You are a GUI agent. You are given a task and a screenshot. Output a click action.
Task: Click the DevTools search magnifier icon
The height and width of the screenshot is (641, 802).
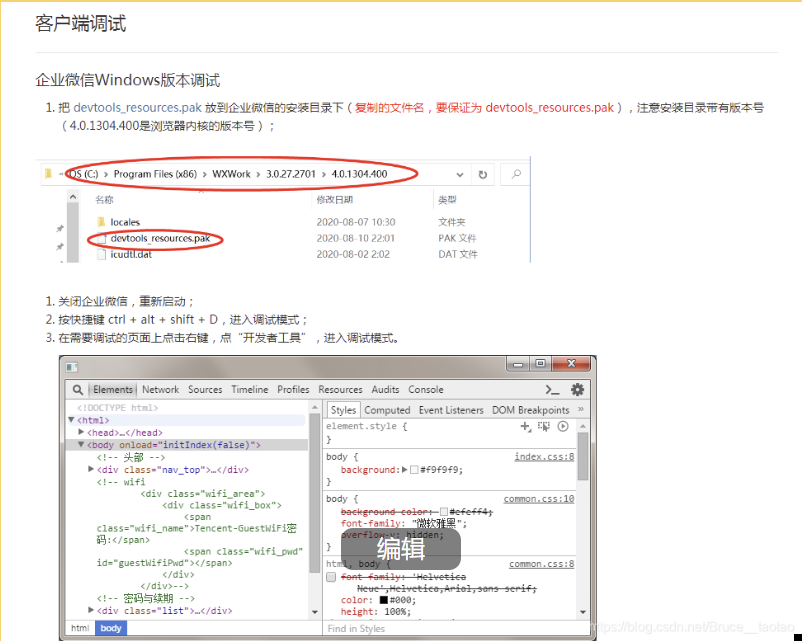[x=77, y=390]
